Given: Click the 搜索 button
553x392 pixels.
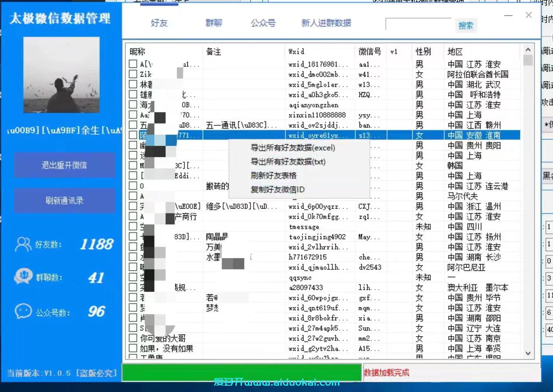Looking at the screenshot, I should (x=465, y=26).
